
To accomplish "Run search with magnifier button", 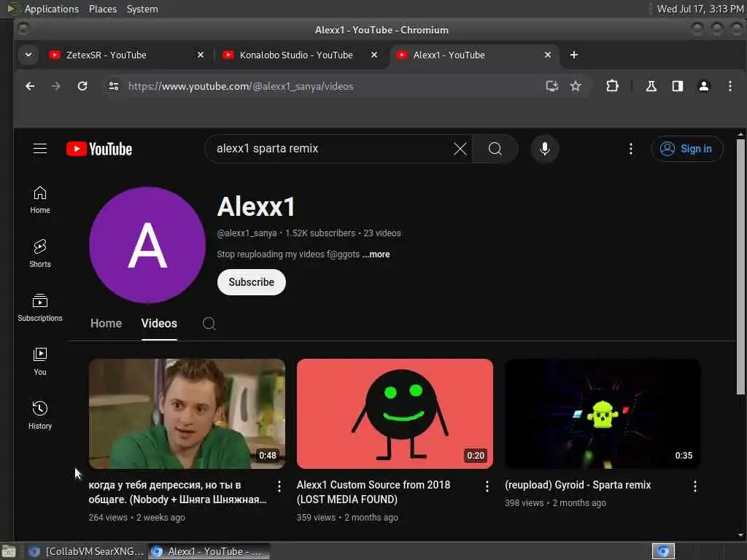I will click(x=495, y=149).
